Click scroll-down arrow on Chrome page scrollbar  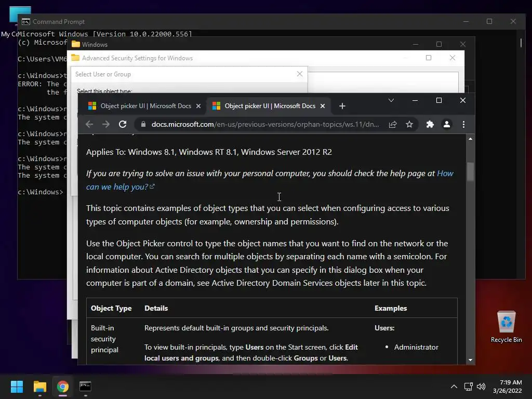tap(470, 360)
